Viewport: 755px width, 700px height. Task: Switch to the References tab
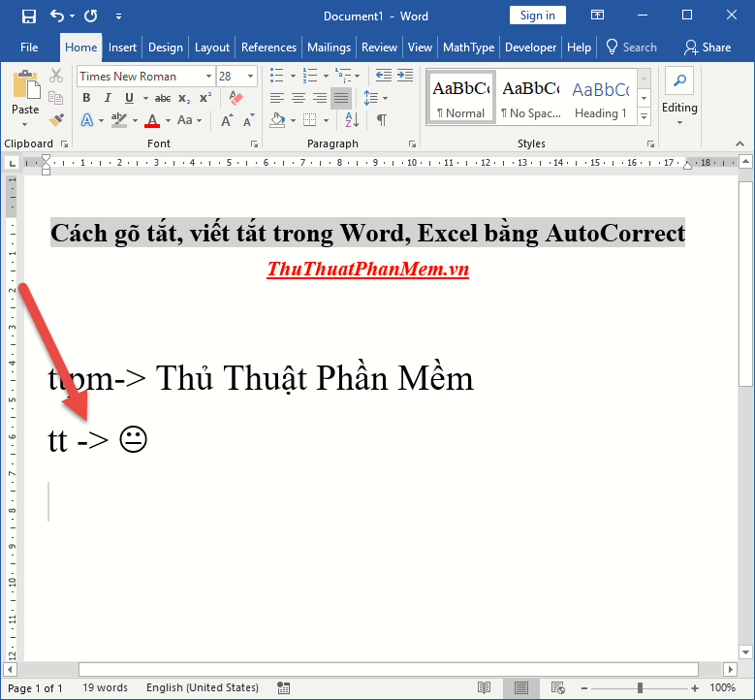click(268, 48)
